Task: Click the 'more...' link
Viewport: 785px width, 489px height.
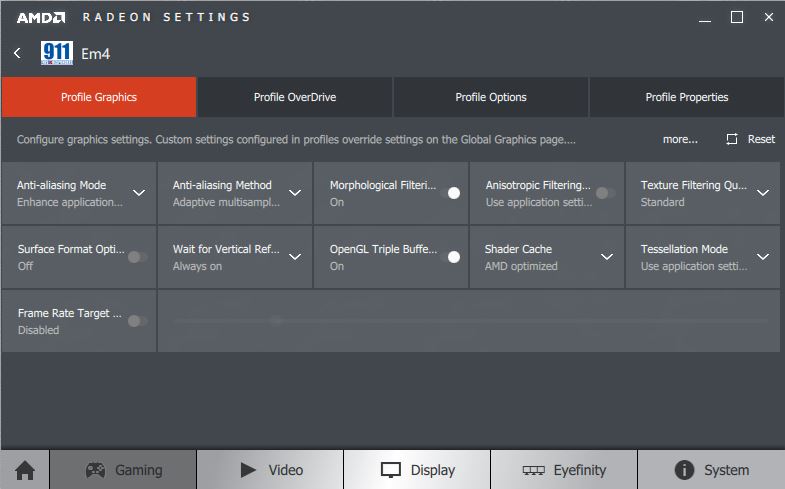Action: (680, 139)
